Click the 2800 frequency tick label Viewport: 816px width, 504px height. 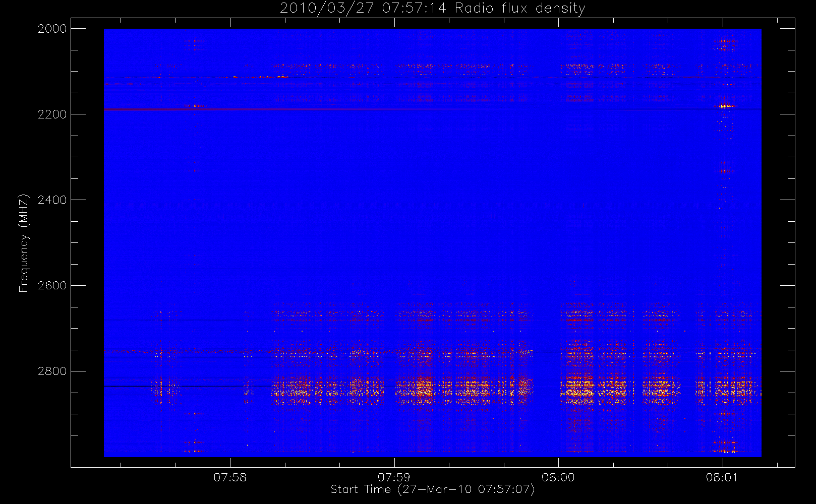pos(52,371)
